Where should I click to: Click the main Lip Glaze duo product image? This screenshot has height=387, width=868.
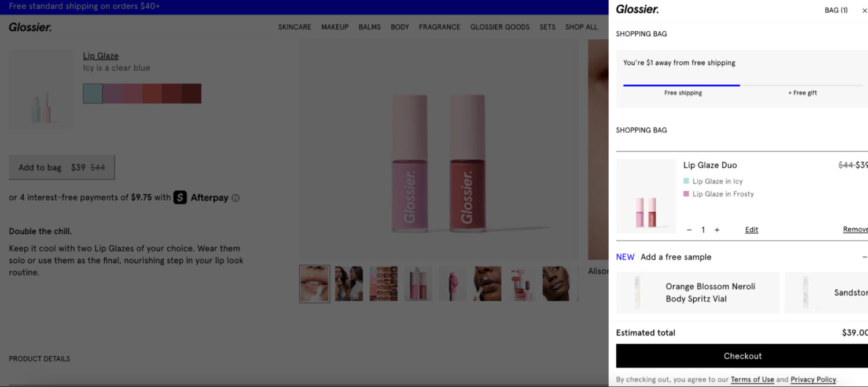438,149
